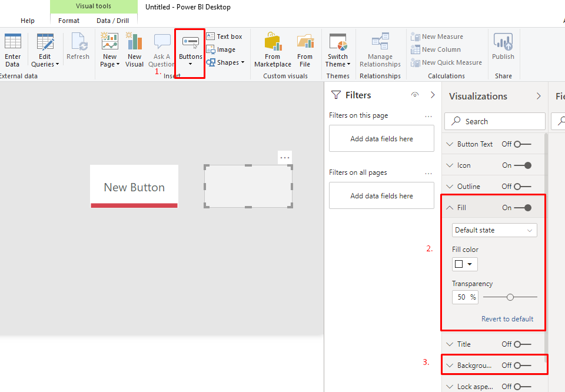Create a New Quick Measure

point(447,62)
